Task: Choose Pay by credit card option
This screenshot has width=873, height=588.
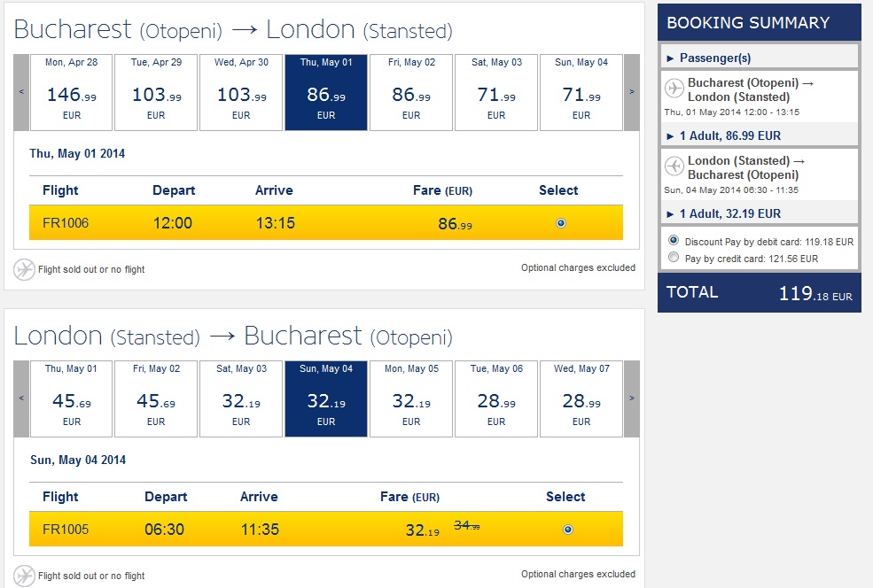Action: click(674, 258)
